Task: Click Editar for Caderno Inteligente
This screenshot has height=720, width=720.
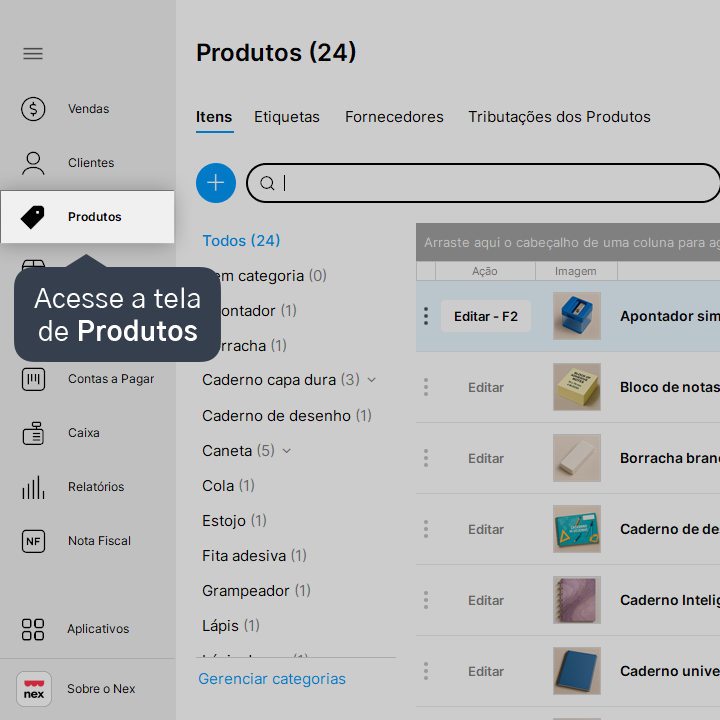Action: pos(486,600)
